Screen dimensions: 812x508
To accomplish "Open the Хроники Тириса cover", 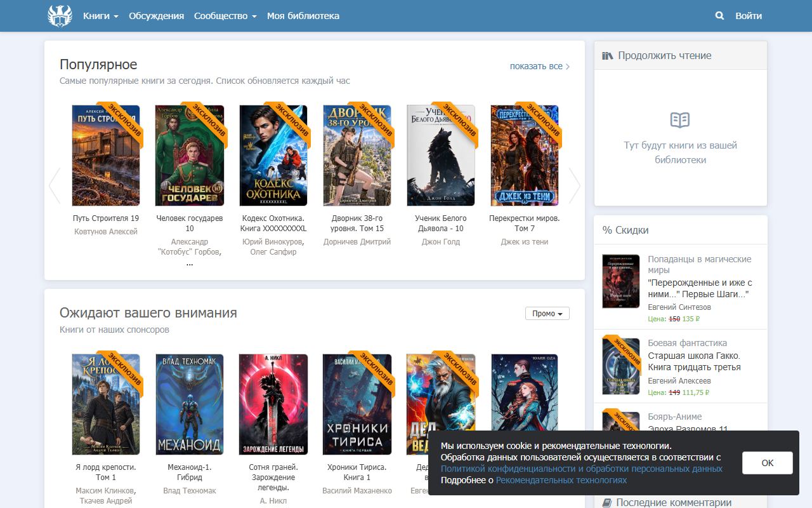I will 357,404.
